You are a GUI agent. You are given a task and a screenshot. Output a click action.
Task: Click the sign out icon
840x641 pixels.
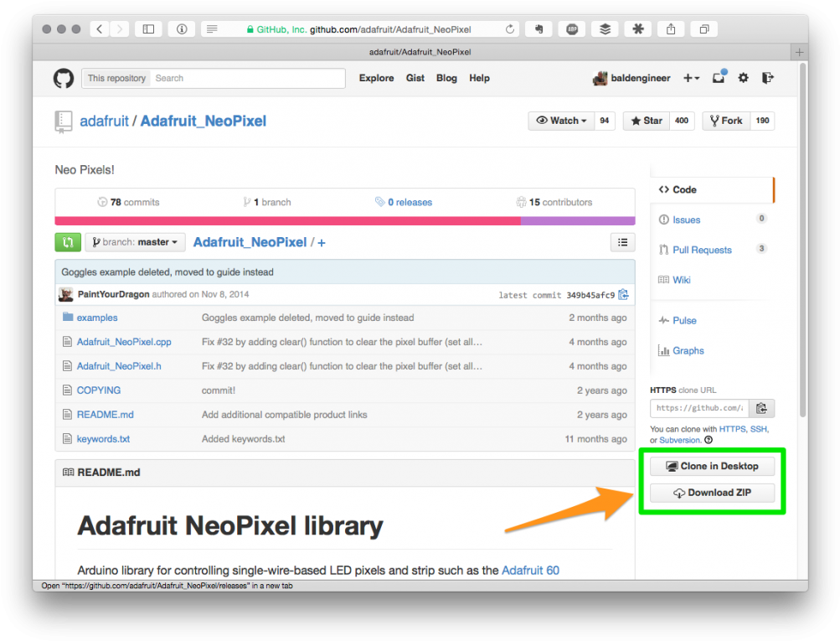tap(767, 78)
